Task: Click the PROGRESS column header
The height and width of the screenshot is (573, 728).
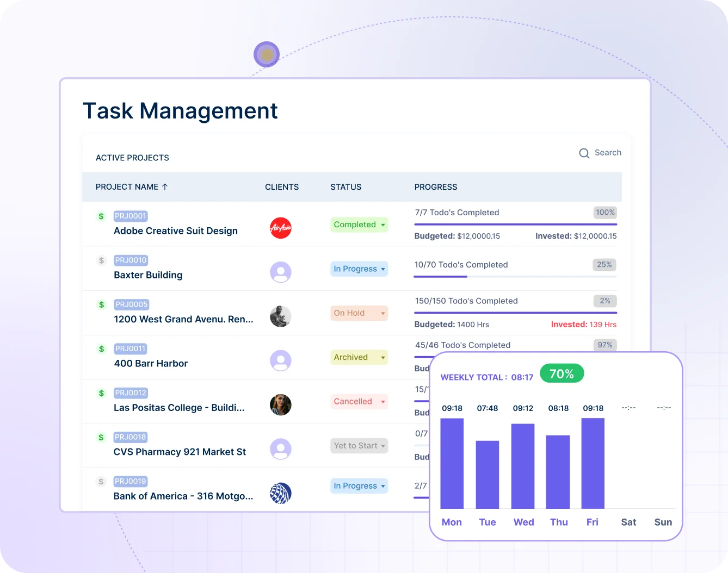Action: pos(436,187)
